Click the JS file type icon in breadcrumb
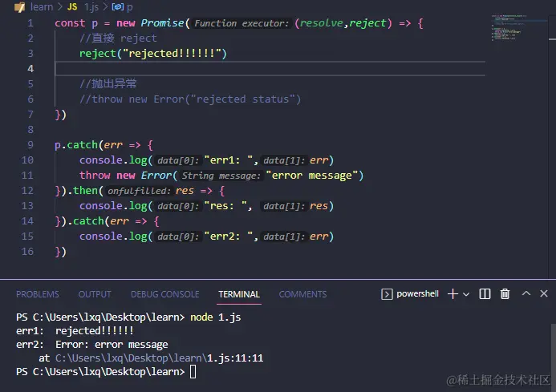This screenshot has height=392, width=556. 72,6
